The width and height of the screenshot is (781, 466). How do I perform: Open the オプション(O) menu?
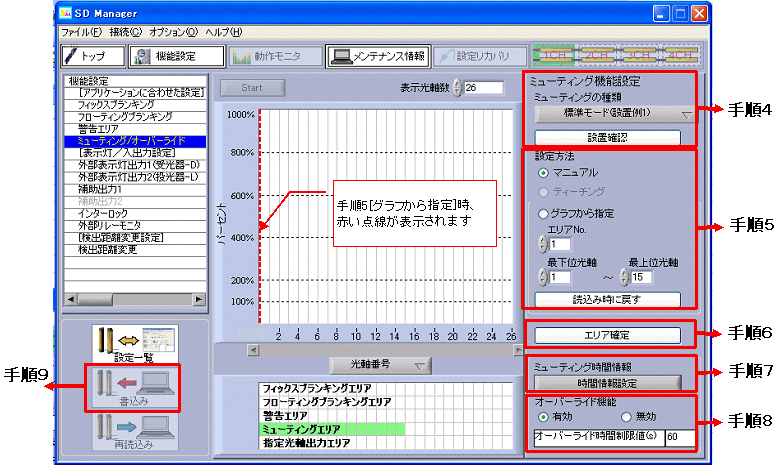click(x=173, y=32)
